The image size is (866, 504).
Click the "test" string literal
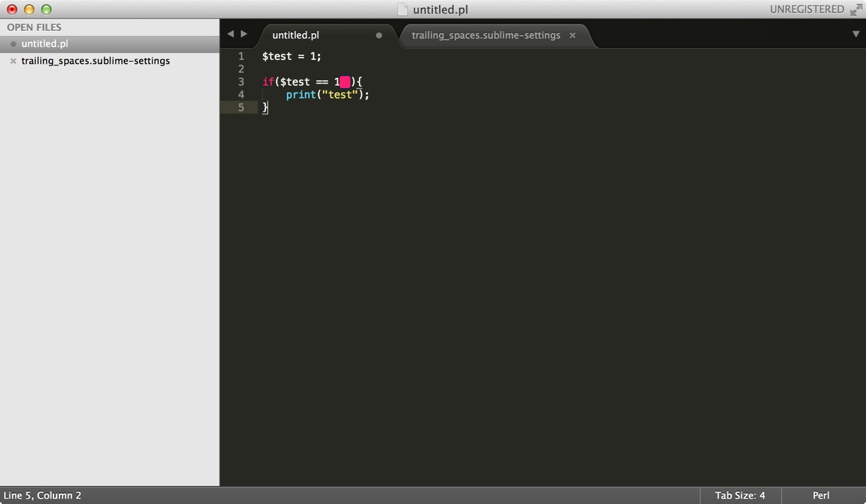(340, 94)
